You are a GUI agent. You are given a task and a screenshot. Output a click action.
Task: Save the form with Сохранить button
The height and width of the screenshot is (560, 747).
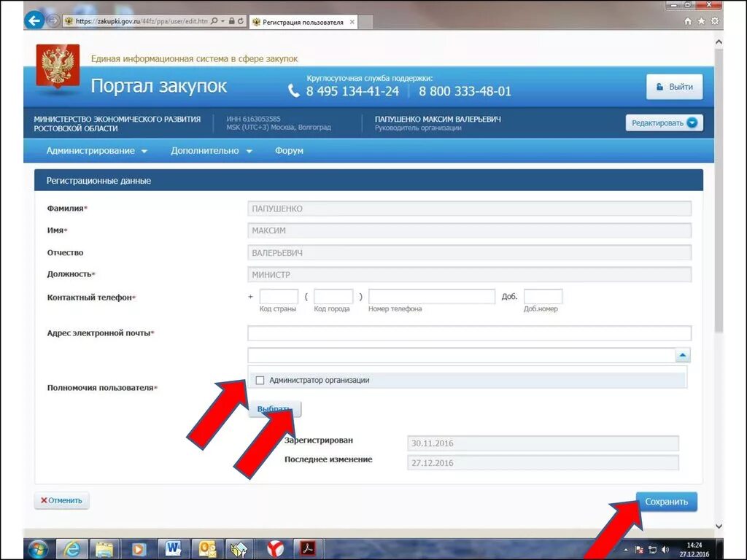tap(667, 502)
